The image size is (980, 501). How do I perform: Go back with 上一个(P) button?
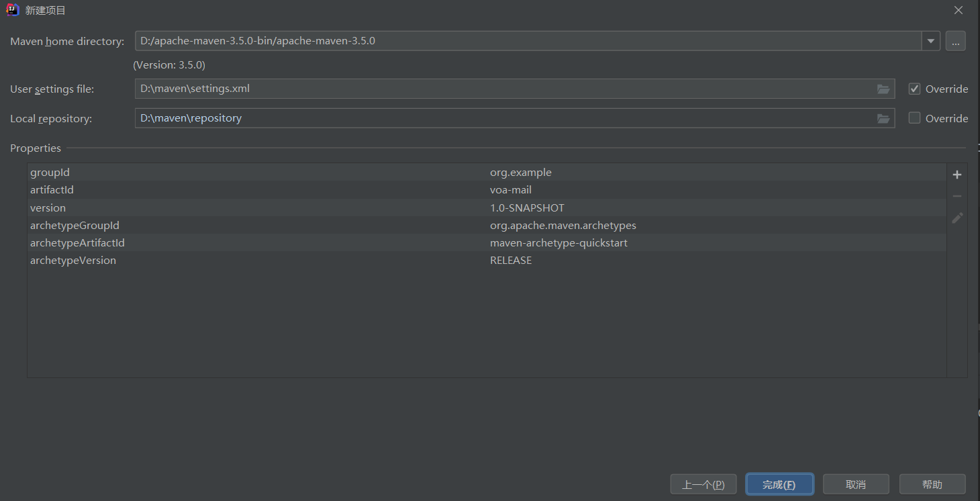click(x=703, y=484)
